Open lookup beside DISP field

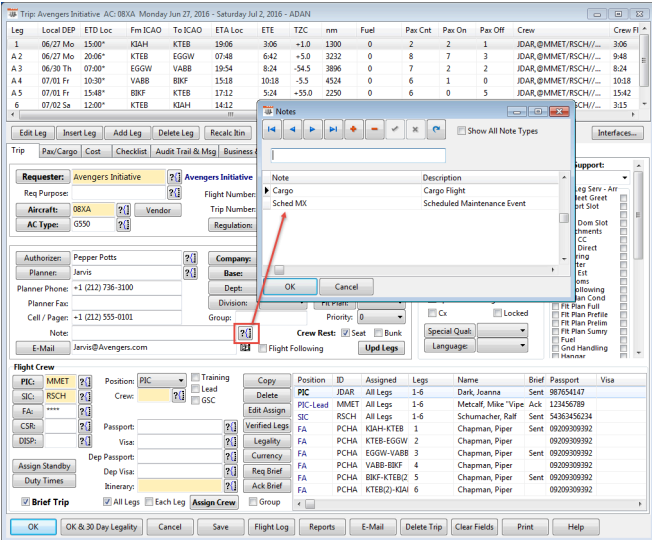pyautogui.click(x=85, y=441)
